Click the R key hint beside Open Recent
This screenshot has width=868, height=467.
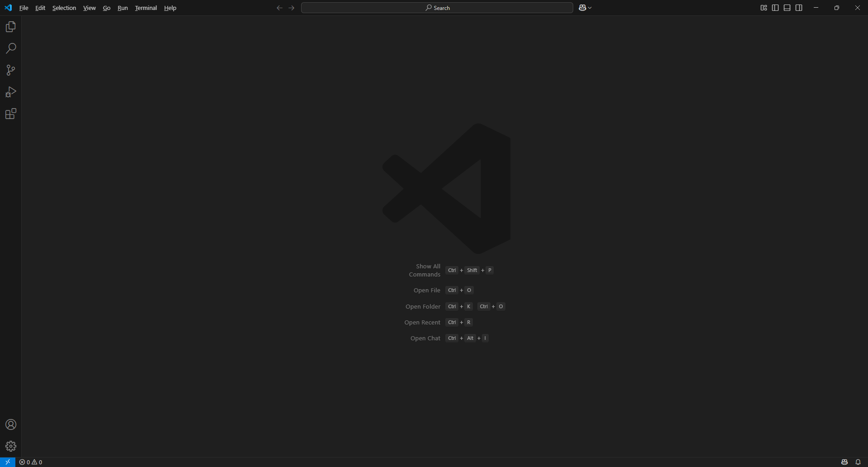click(469, 322)
